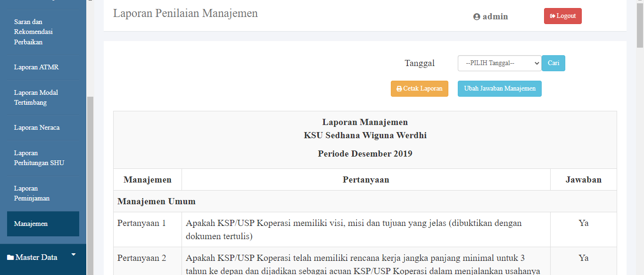Click the sidebar scrollbar thumb
The width and height of the screenshot is (644, 275).
[90, 186]
